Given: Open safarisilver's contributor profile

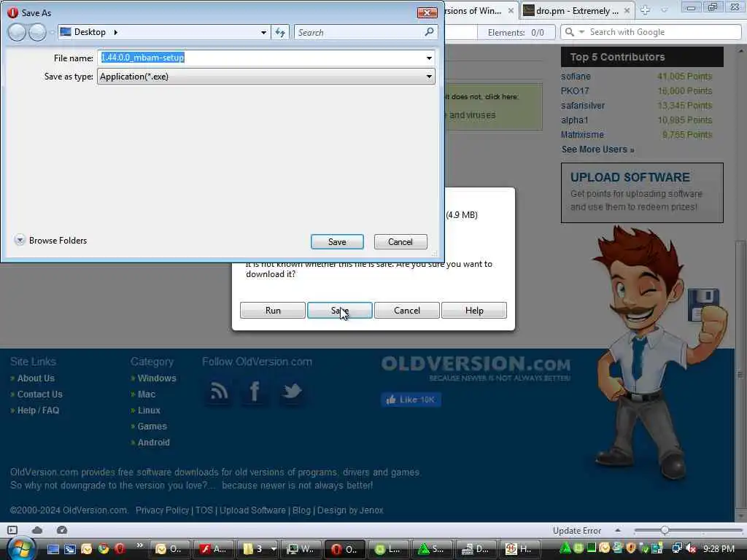Looking at the screenshot, I should click(x=583, y=105).
